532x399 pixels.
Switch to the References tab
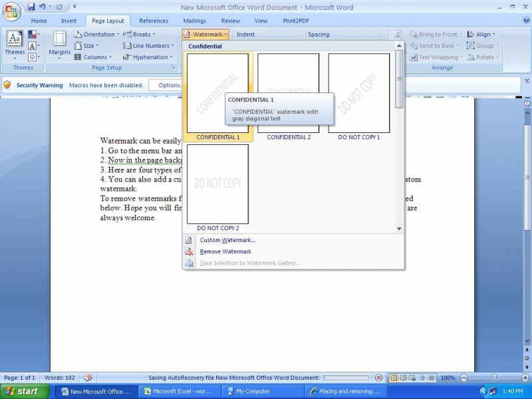tap(154, 21)
